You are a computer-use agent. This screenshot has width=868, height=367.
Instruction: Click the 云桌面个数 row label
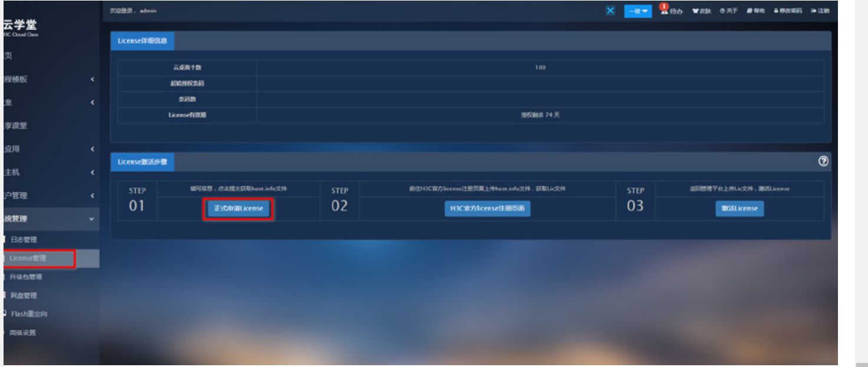point(187,68)
